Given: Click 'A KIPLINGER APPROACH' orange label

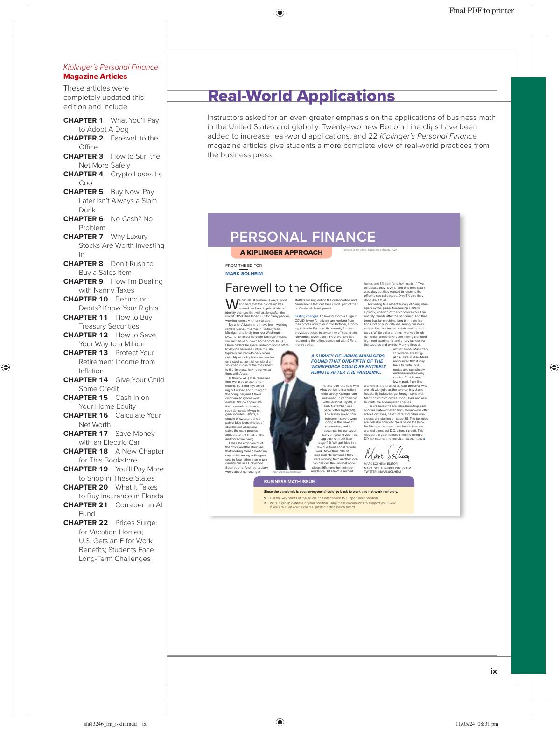Looking at the screenshot, I should (x=281, y=252).
